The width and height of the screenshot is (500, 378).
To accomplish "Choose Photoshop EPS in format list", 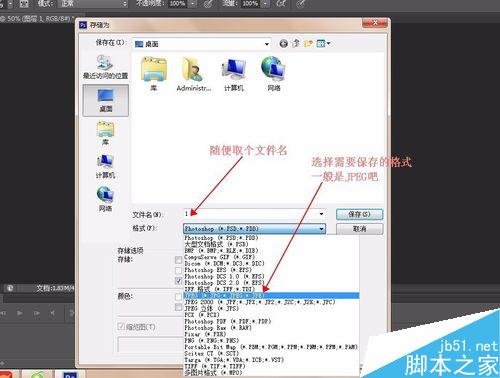I will click(x=271, y=270).
